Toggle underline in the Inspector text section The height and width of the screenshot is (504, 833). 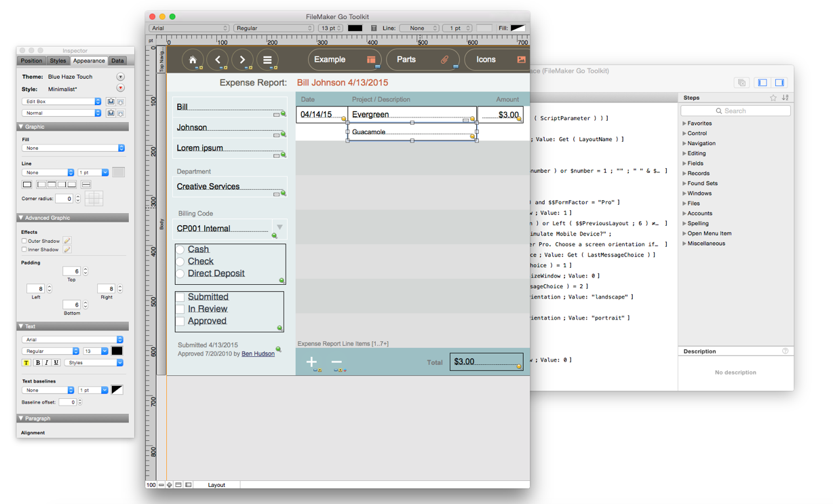pyautogui.click(x=56, y=363)
